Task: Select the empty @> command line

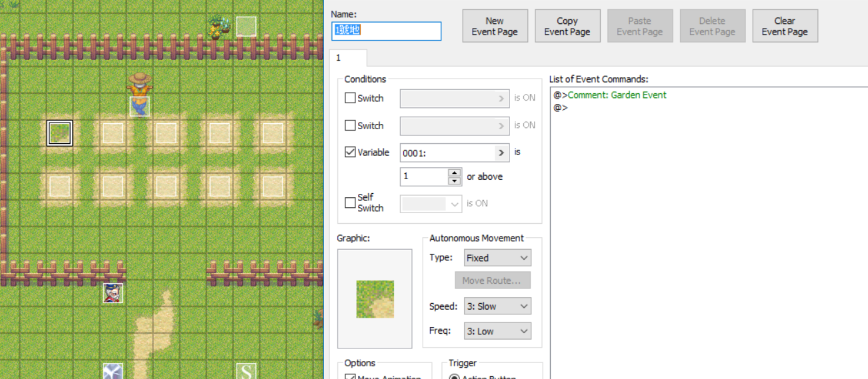Action: coord(708,107)
